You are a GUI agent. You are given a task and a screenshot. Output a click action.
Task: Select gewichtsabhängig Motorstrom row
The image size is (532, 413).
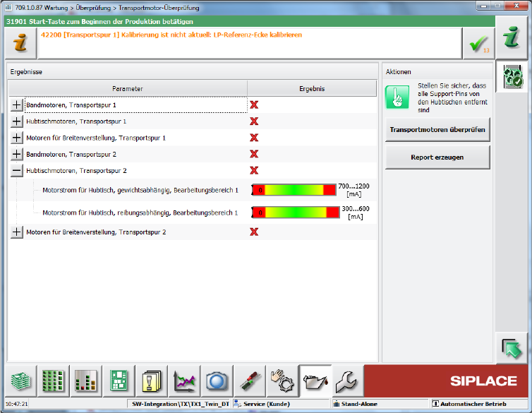[140, 191]
